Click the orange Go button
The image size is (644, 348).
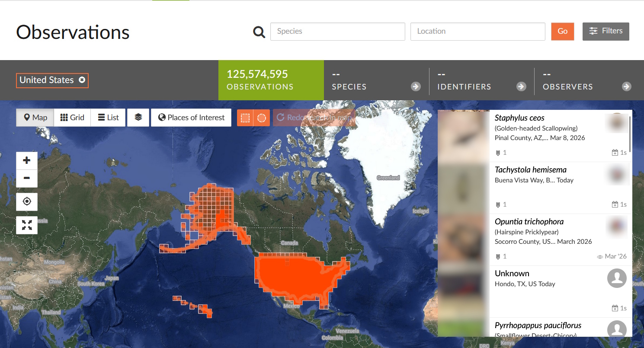coord(563,31)
